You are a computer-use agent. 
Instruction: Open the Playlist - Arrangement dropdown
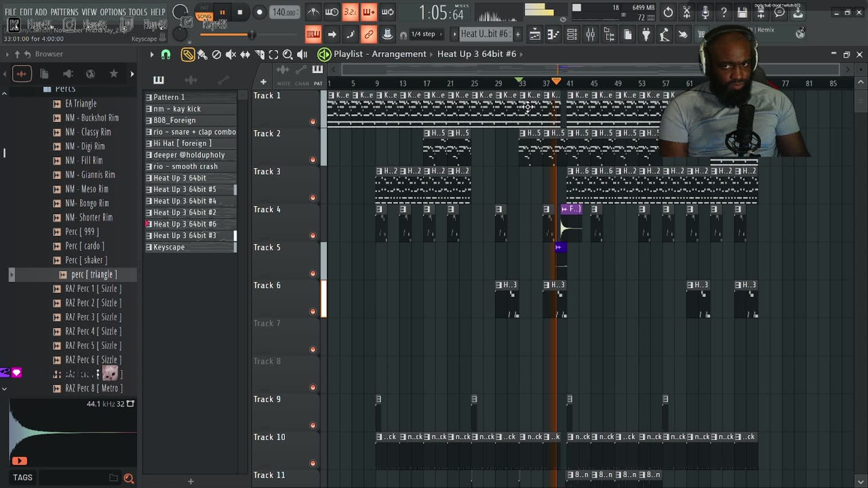(x=380, y=54)
